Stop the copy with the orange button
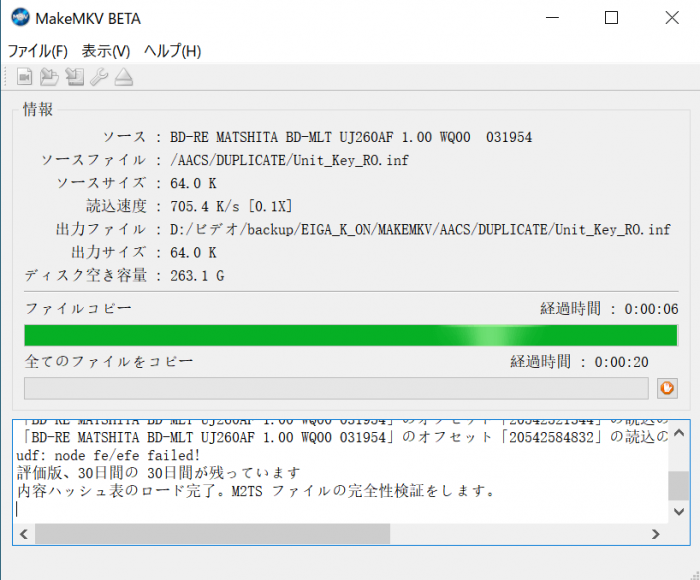This screenshot has height=580, width=700. (x=667, y=388)
